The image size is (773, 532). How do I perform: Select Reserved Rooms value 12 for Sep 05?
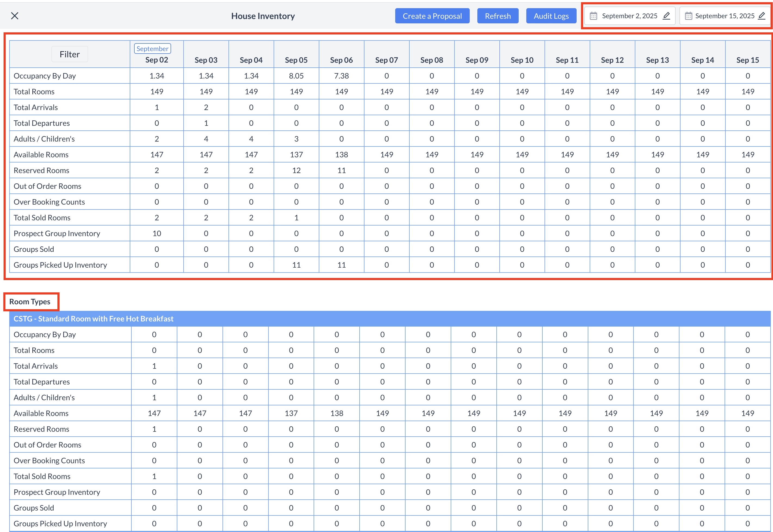296,170
